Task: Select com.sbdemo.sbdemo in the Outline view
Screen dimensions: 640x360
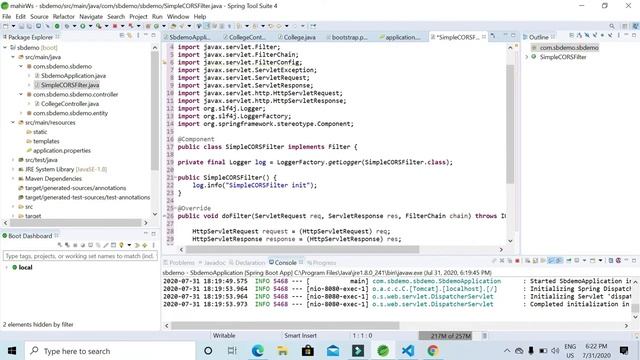Action: click(x=569, y=48)
